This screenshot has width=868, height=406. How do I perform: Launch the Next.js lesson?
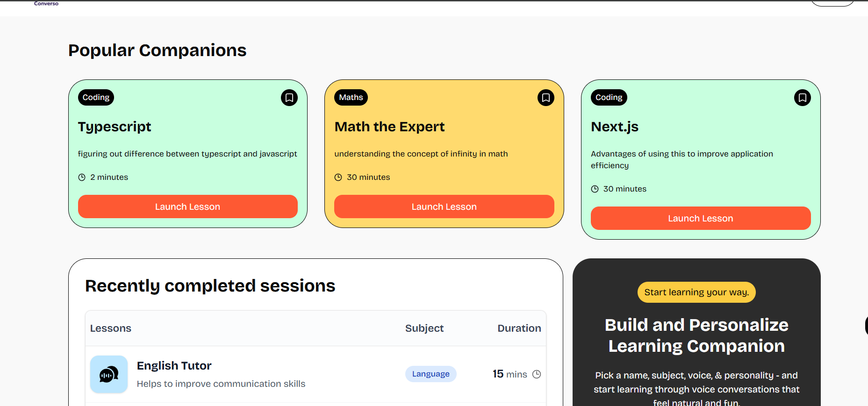700,218
